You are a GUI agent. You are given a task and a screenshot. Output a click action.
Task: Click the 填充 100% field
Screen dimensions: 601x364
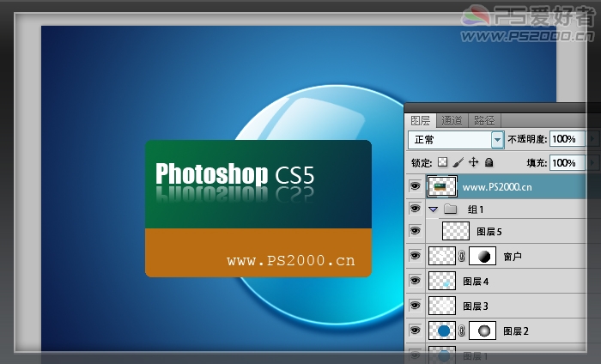pyautogui.click(x=568, y=163)
